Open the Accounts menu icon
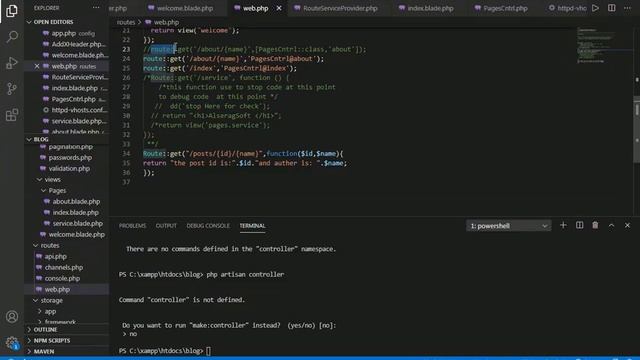 tap(12, 317)
